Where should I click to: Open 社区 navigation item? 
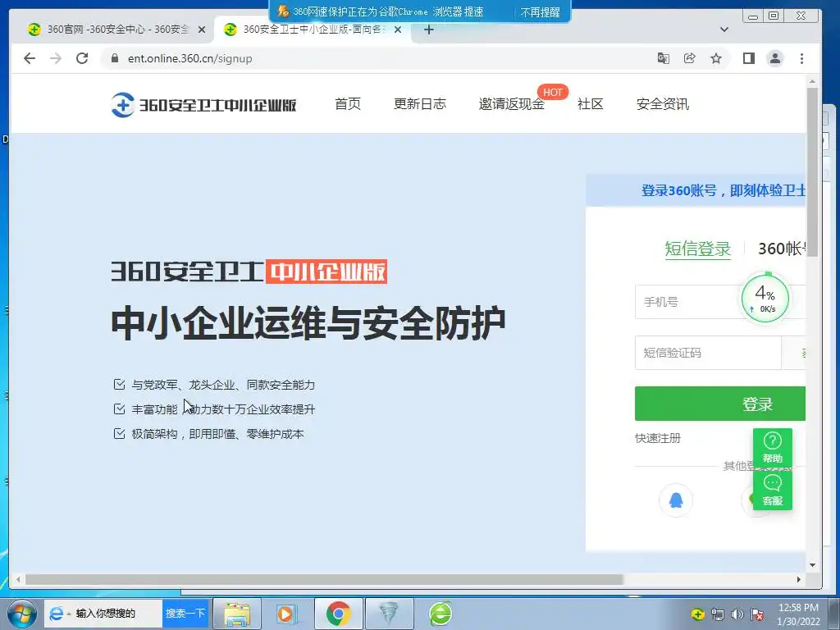[x=591, y=104]
